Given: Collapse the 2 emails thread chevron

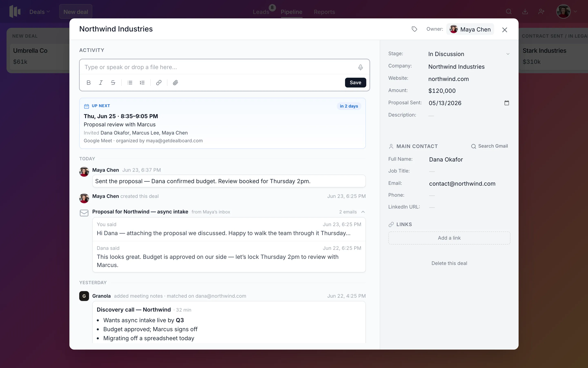Looking at the screenshot, I should tap(363, 212).
